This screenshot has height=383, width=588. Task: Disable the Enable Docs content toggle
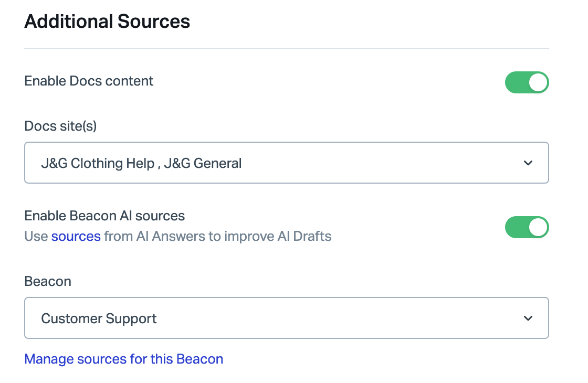click(x=527, y=82)
